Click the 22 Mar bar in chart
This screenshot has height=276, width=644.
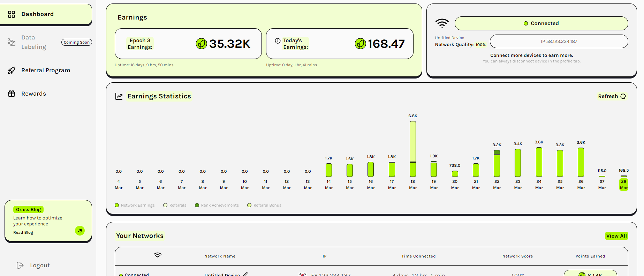coord(497,163)
